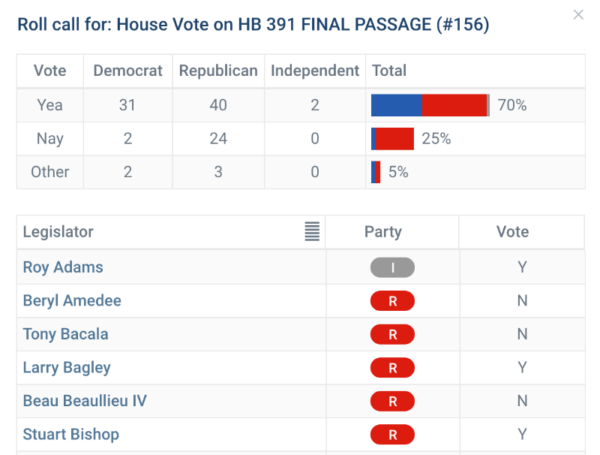Click the Republican badge for Beryl Amedee
This screenshot has height=455, width=600.
(x=392, y=301)
